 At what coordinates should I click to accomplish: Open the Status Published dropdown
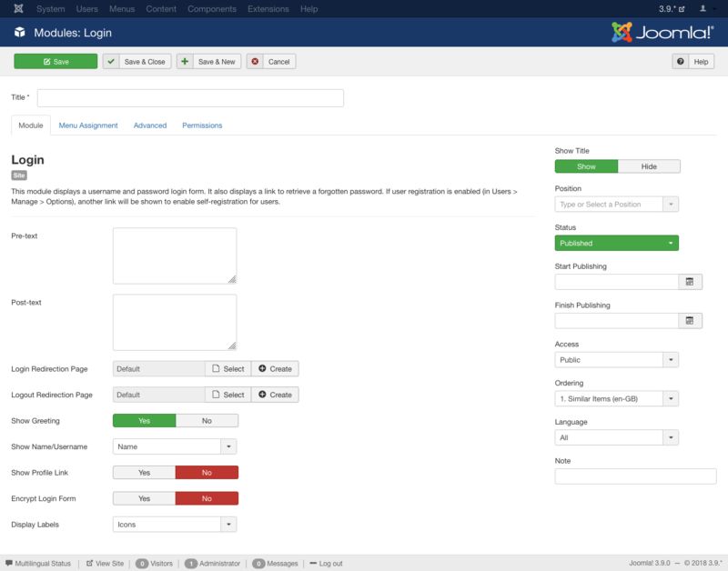click(616, 243)
